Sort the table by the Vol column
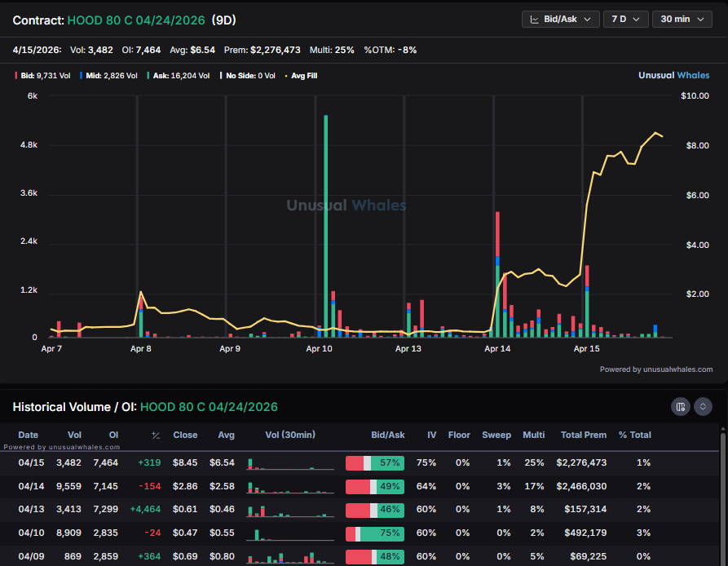728x566 pixels. pos(74,435)
